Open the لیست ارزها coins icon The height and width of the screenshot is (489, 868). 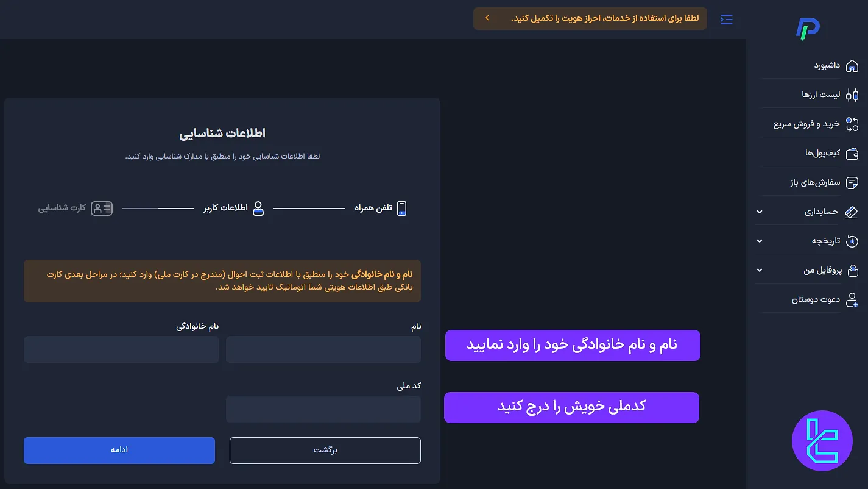853,94
